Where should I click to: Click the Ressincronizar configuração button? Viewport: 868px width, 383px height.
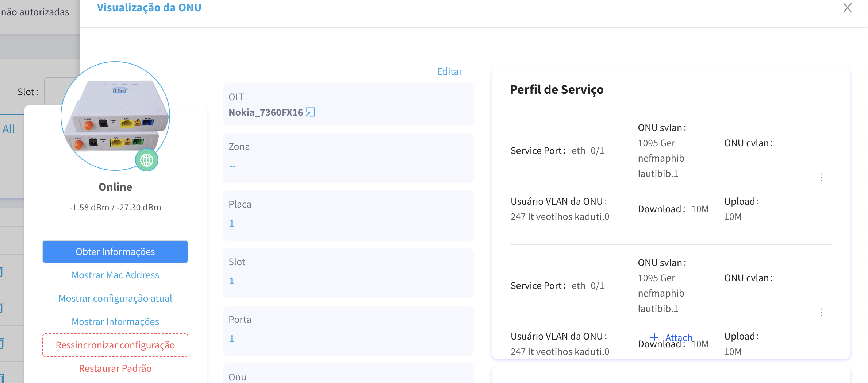pos(115,345)
